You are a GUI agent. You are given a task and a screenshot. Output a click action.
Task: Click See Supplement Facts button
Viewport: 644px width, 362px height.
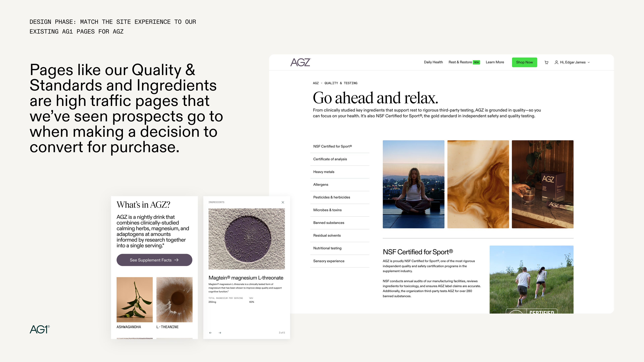click(x=154, y=260)
